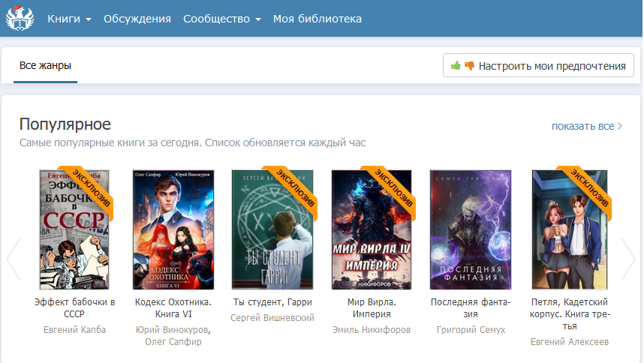
Task: Open the Обсуждения page
Action: tap(137, 19)
